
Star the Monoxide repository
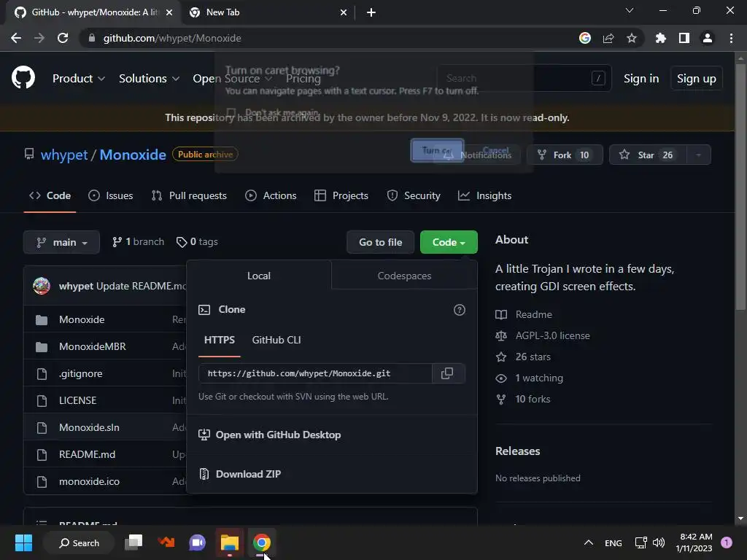tap(648, 155)
